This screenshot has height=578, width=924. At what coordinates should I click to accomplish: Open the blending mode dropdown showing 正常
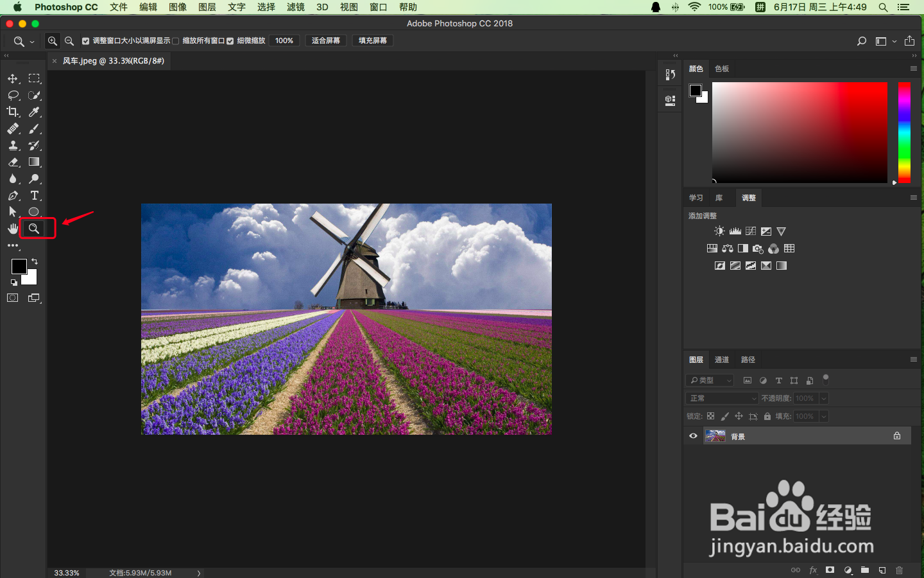(x=721, y=398)
